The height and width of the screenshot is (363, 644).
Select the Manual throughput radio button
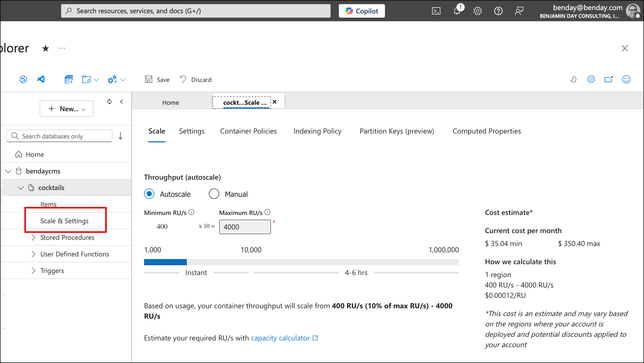(x=214, y=194)
